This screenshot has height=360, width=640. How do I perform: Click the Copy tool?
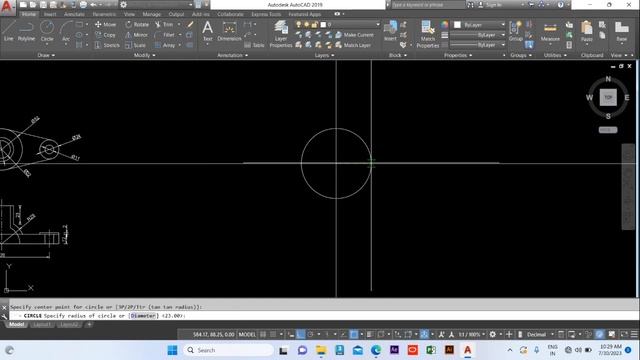(x=105, y=35)
